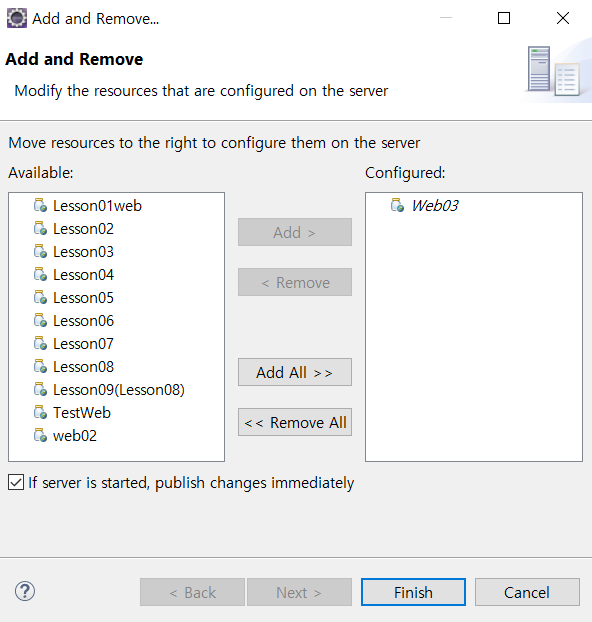Image resolution: width=592 pixels, height=622 pixels.
Task: Cancel the Add and Remove dialog
Action: click(x=527, y=592)
